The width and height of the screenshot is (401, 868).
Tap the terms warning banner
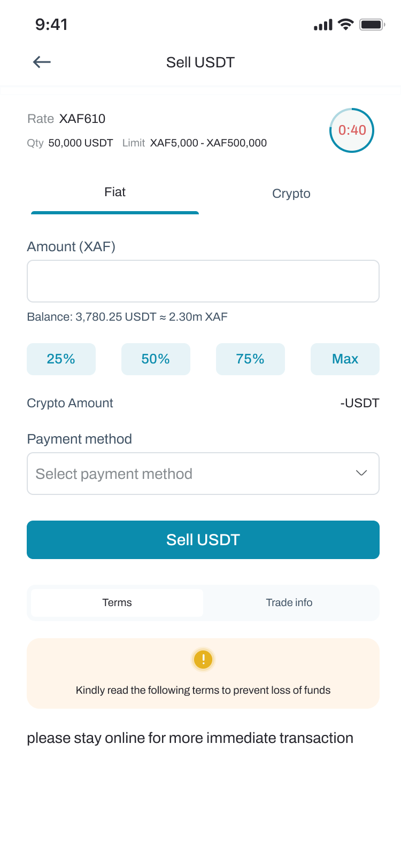(203, 673)
